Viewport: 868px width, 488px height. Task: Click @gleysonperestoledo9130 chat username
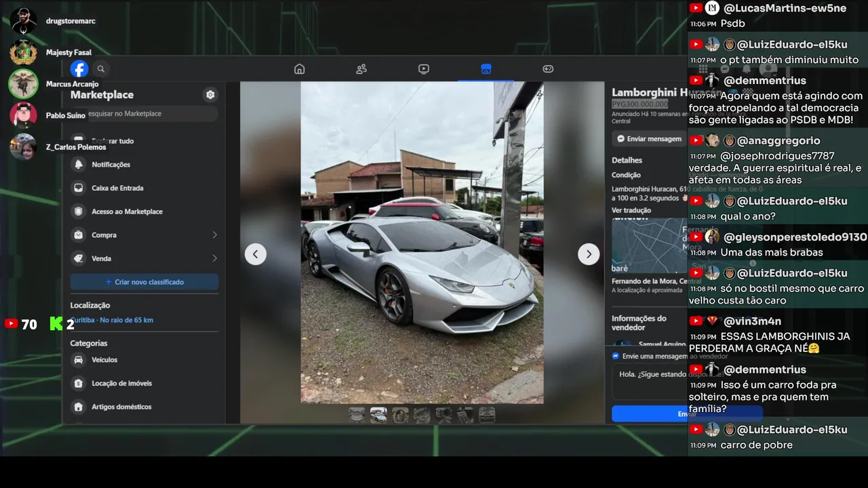[795, 237]
